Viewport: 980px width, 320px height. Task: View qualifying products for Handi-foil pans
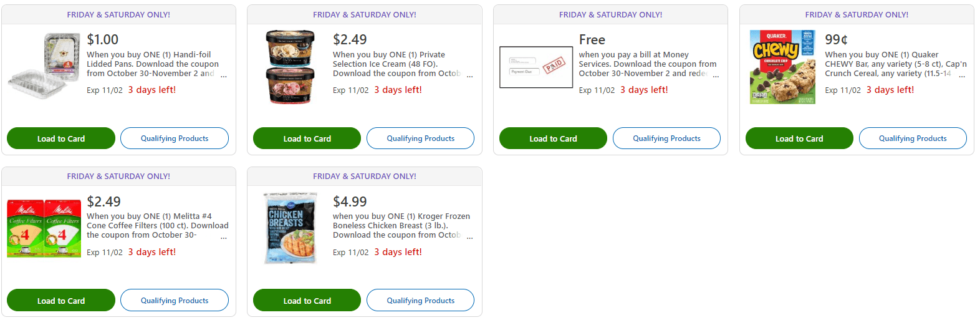[175, 138]
